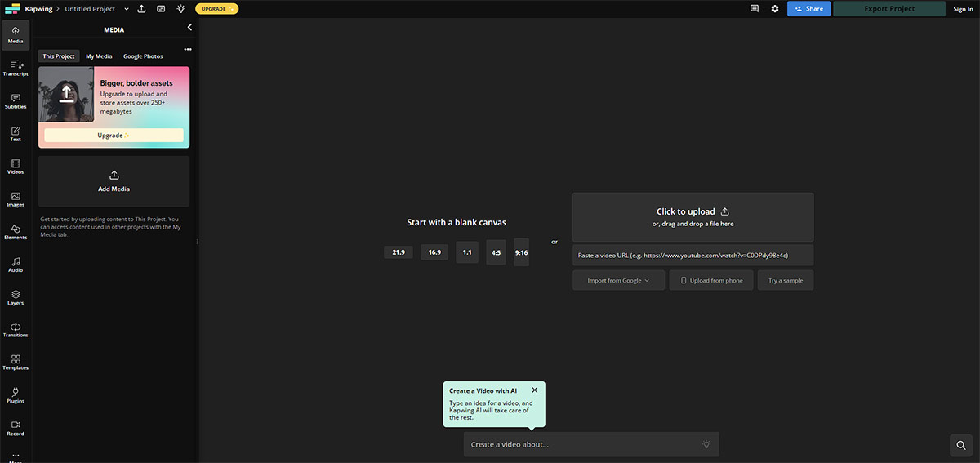Click the Untitled Project title
The height and width of the screenshot is (463, 980).
(x=90, y=8)
